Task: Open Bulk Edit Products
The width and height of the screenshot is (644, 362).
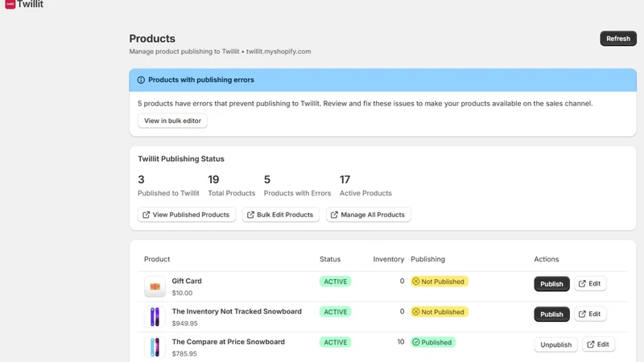Action: click(280, 215)
